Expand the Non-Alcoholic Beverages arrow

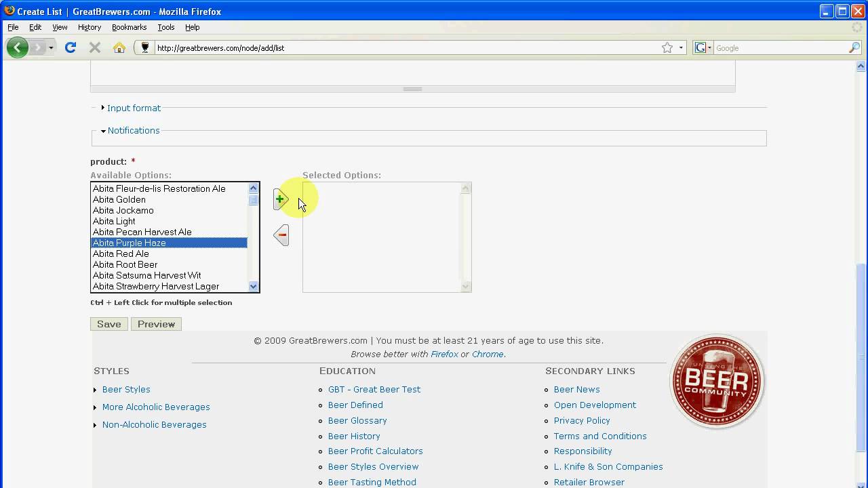pos(96,425)
